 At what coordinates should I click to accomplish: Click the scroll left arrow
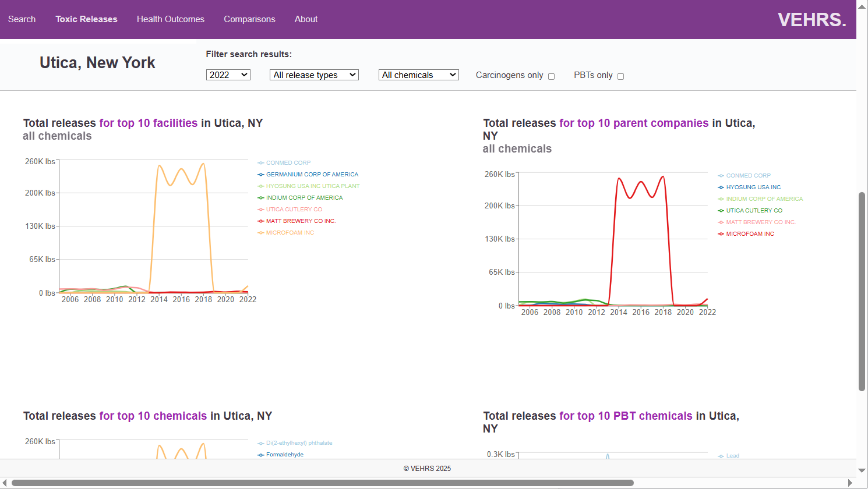click(5, 483)
